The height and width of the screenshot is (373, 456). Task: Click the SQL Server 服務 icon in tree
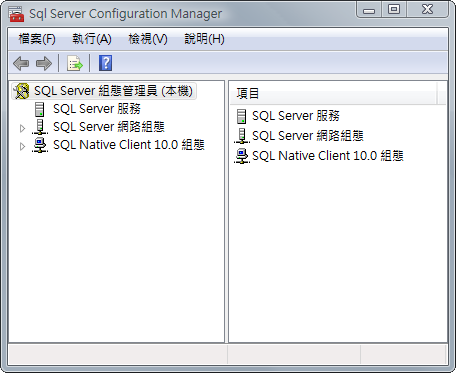click(x=40, y=109)
